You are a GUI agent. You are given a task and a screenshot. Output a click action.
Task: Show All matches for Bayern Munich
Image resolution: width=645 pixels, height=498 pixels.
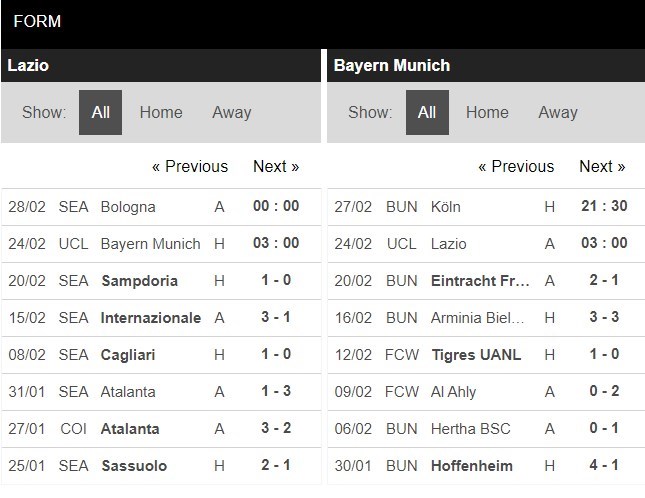point(427,112)
